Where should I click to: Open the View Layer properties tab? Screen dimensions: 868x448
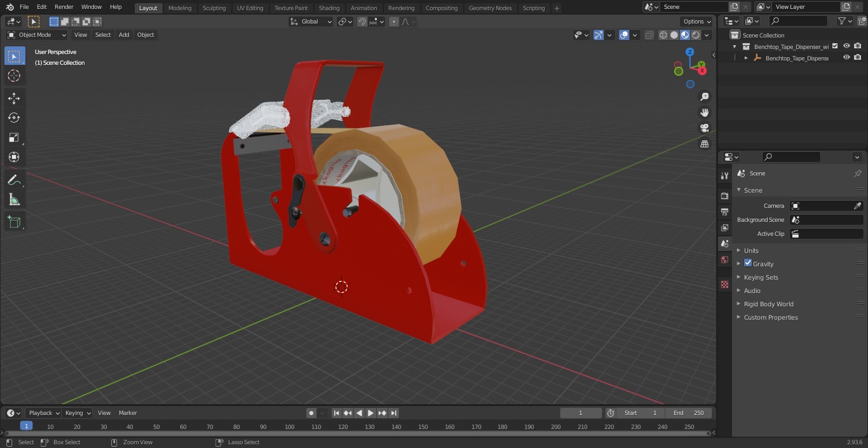[x=724, y=227]
